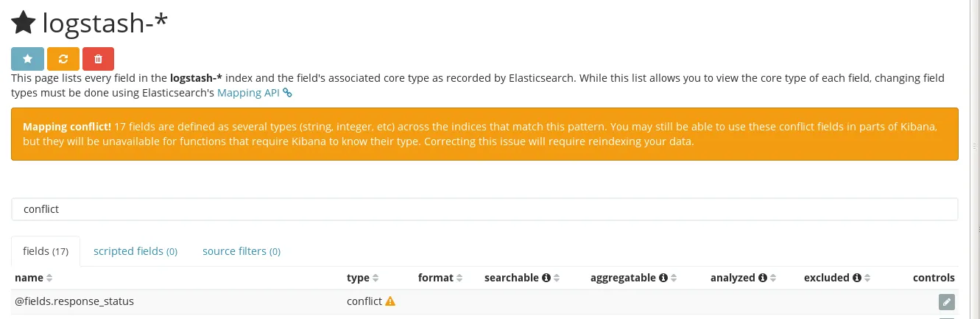Click the excluded info icon
The image size is (980, 319).
pos(856,278)
